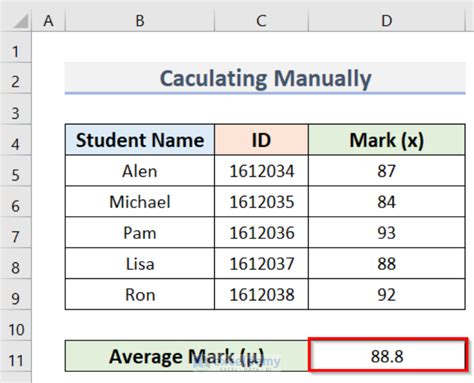Select column A header
The width and height of the screenshot is (474, 383).
pyautogui.click(x=48, y=21)
